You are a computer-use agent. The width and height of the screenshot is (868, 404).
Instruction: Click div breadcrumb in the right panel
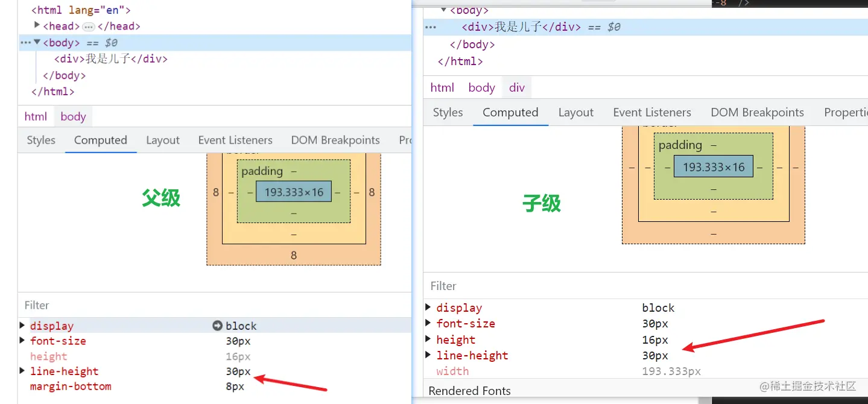click(x=517, y=87)
